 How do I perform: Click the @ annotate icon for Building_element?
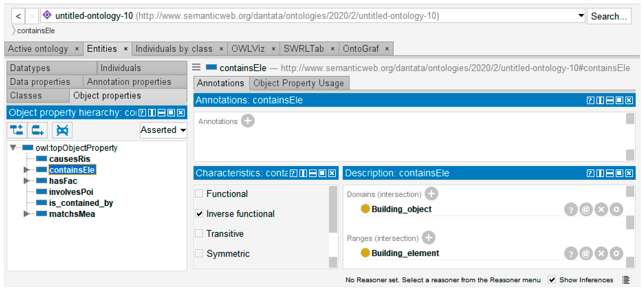click(586, 253)
